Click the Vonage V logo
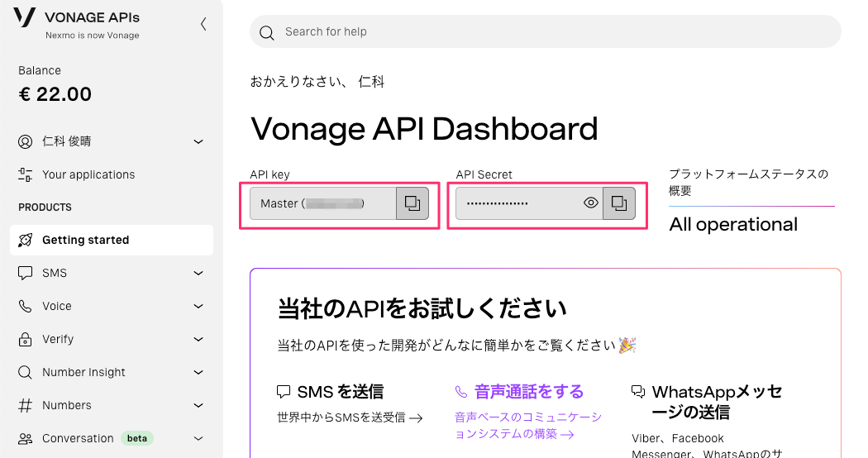This screenshot has width=868, height=458. [24, 17]
